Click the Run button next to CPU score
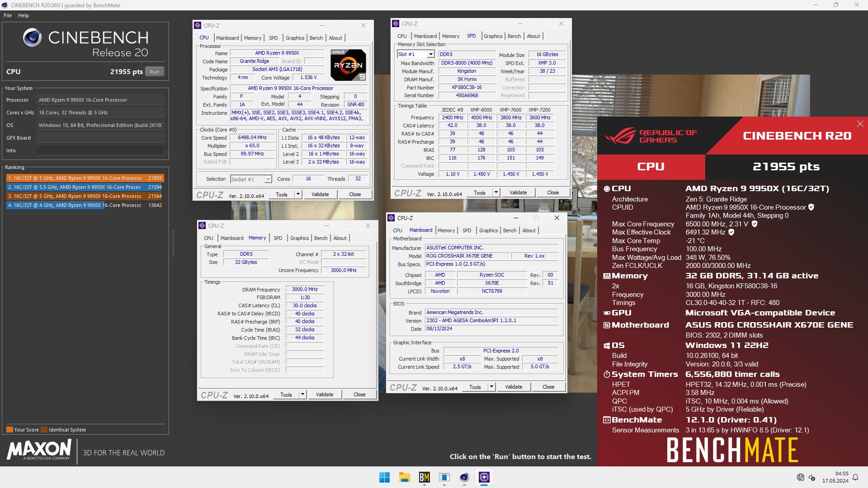The height and width of the screenshot is (488, 868). [155, 72]
